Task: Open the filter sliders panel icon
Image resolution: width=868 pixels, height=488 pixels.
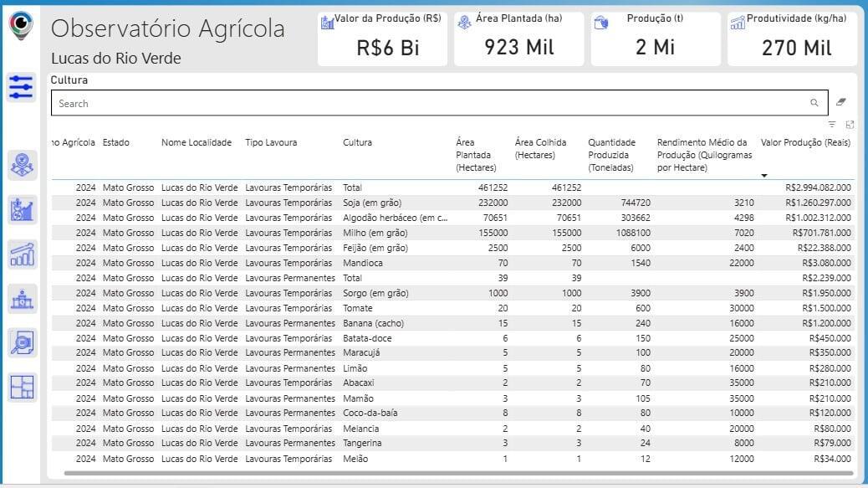Action: pyautogui.click(x=21, y=87)
